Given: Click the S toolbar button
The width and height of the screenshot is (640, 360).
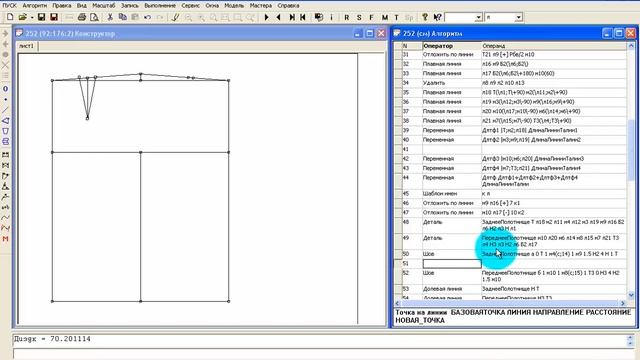Looking at the screenshot, I should point(359,17).
